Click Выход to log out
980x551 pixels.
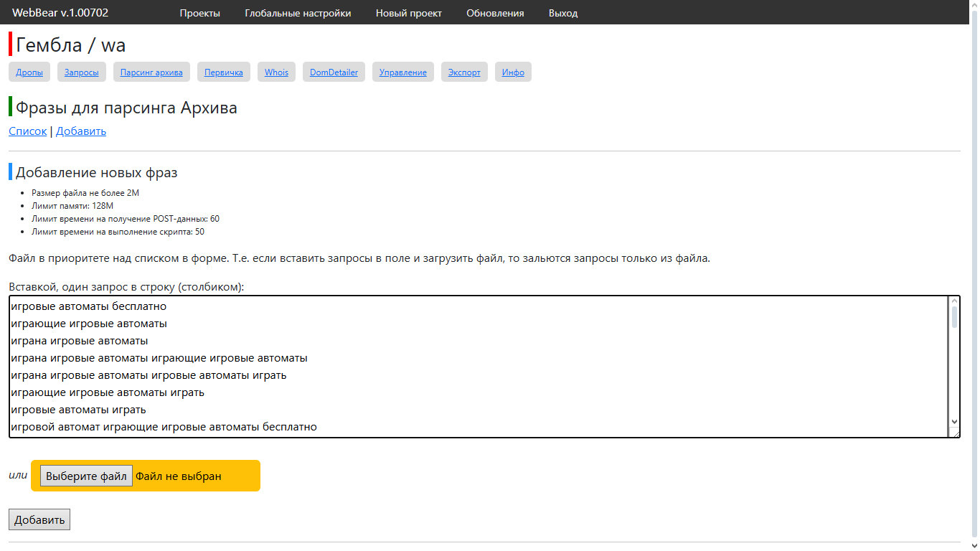click(562, 13)
